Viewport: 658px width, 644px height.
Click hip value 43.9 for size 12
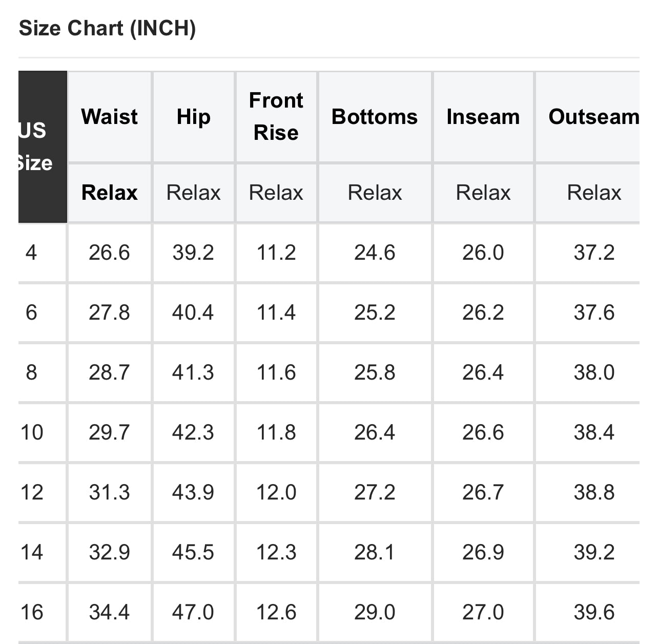(193, 492)
